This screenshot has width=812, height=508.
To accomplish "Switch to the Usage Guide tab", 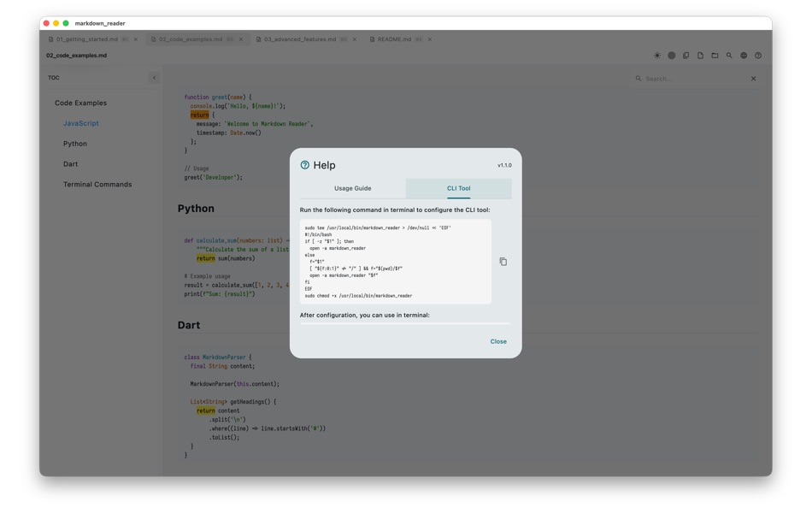I will pos(354,187).
